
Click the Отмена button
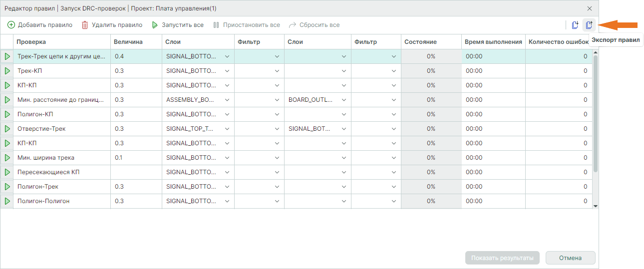570,258
